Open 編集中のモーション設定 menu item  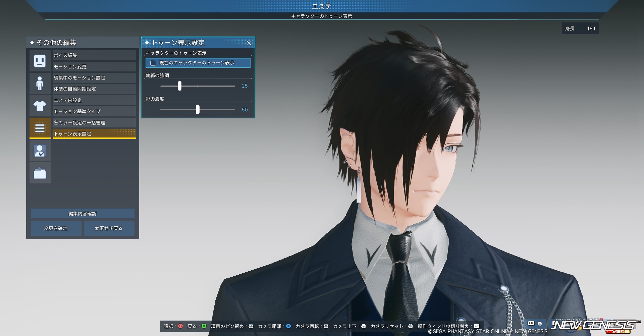point(94,78)
